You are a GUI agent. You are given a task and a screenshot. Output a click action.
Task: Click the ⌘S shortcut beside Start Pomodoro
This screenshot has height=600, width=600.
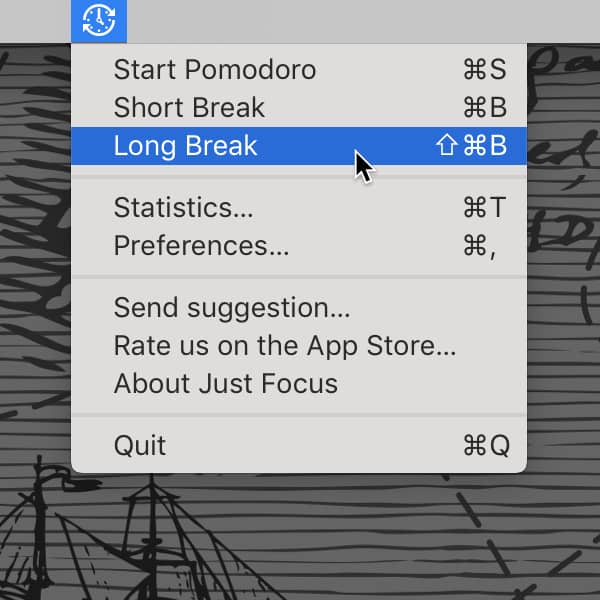coord(485,69)
